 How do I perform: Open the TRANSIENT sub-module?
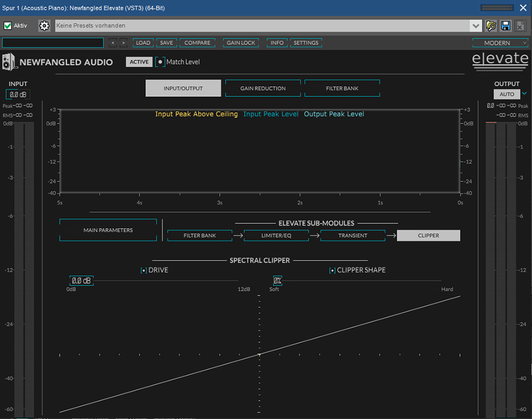[x=353, y=235]
